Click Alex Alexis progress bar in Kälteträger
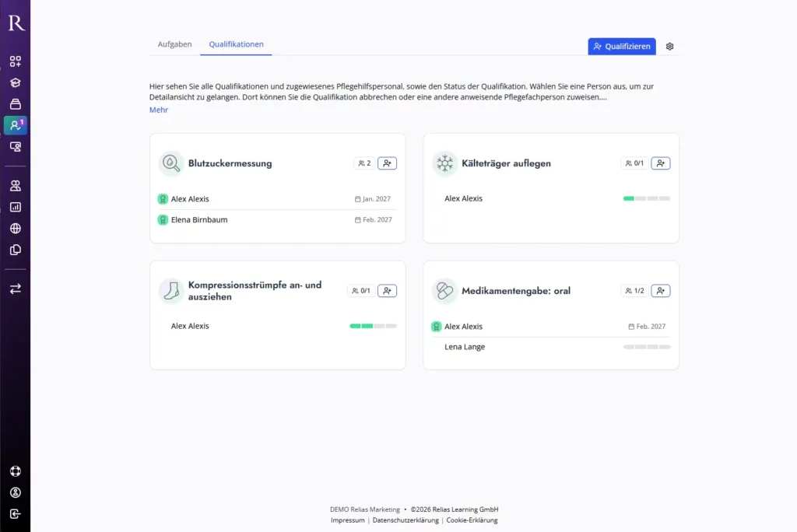797x532 pixels. point(647,198)
